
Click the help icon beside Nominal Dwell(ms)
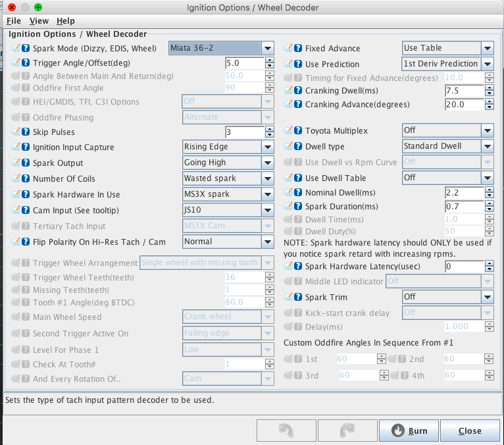(x=299, y=193)
